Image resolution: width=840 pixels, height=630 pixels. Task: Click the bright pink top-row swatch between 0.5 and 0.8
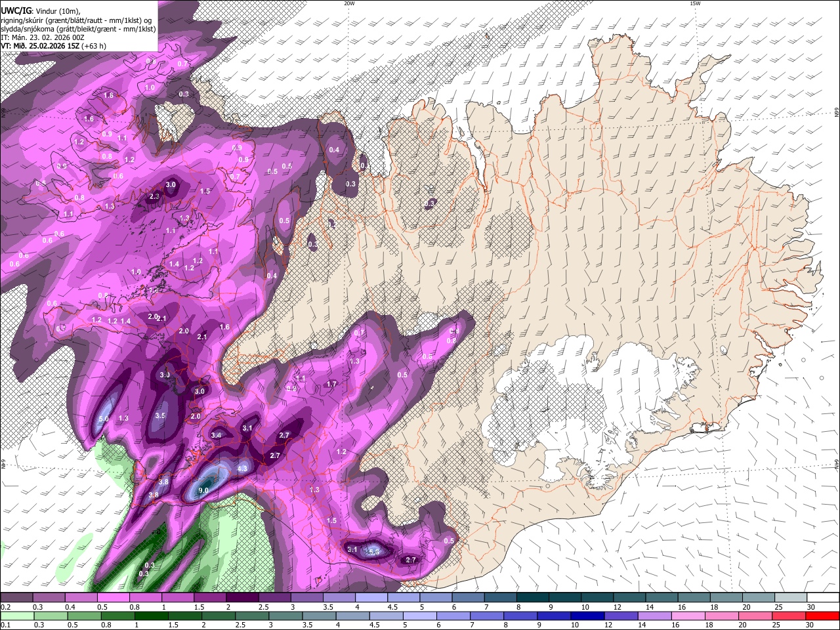click(113, 598)
